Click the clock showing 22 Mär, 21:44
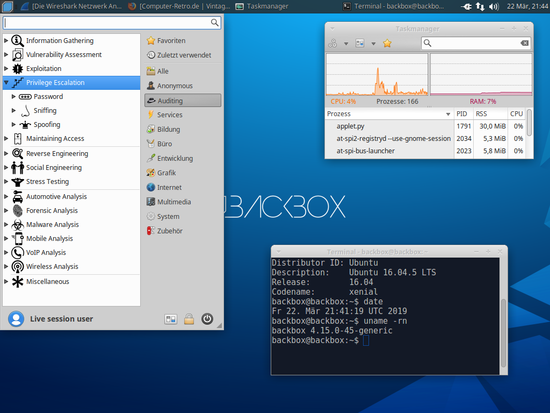 pos(527,6)
